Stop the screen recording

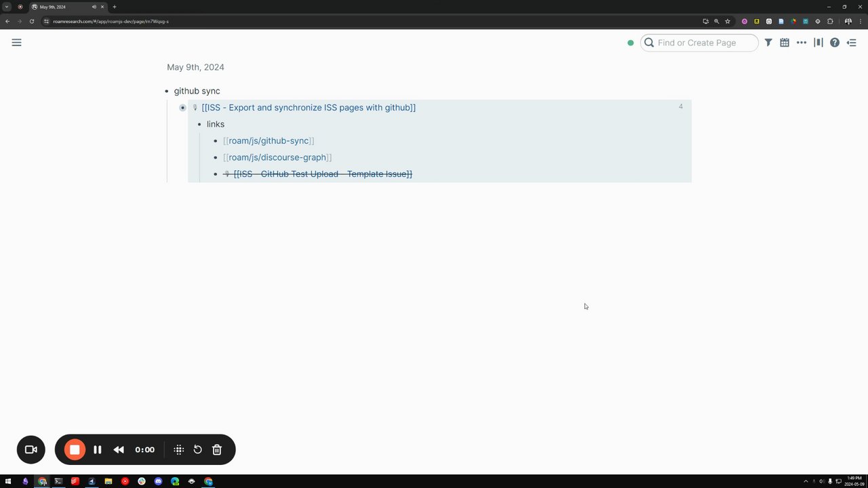pyautogui.click(x=75, y=449)
